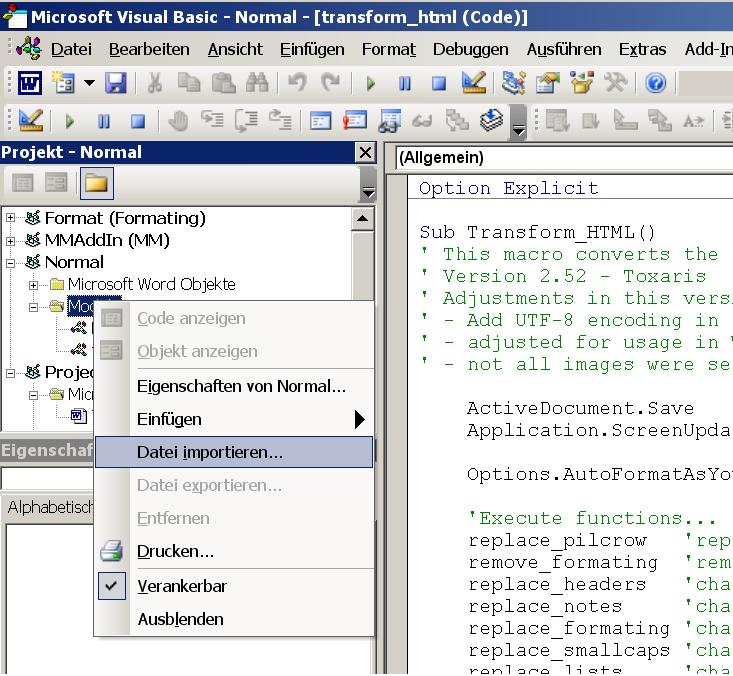
Task: Click the Redo arrow icon
Action: click(x=331, y=84)
